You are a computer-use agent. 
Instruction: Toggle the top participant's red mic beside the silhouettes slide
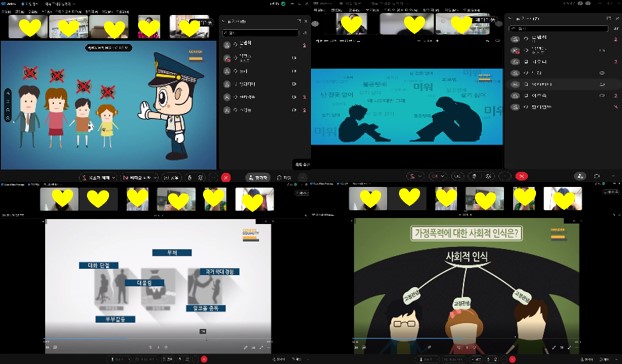point(616,39)
